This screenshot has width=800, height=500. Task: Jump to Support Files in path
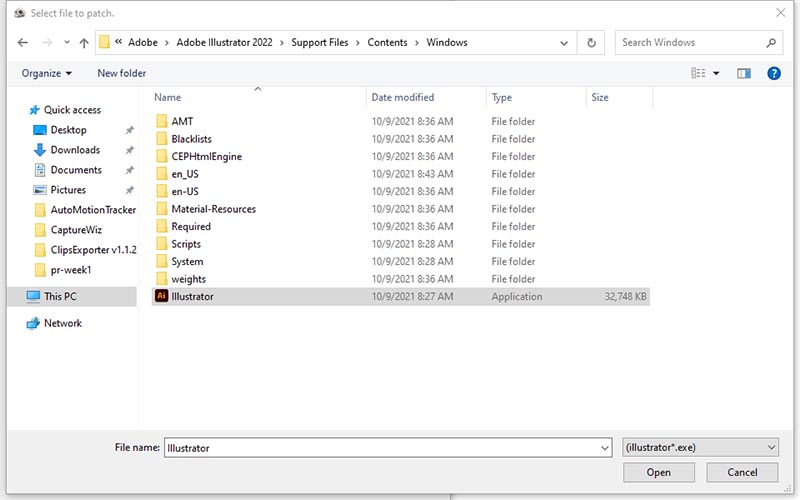(320, 42)
